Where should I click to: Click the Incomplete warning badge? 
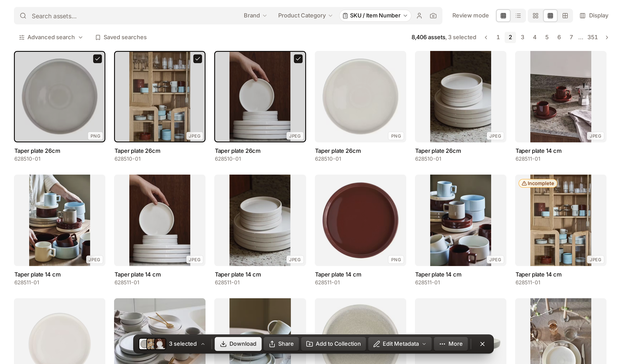(x=538, y=183)
